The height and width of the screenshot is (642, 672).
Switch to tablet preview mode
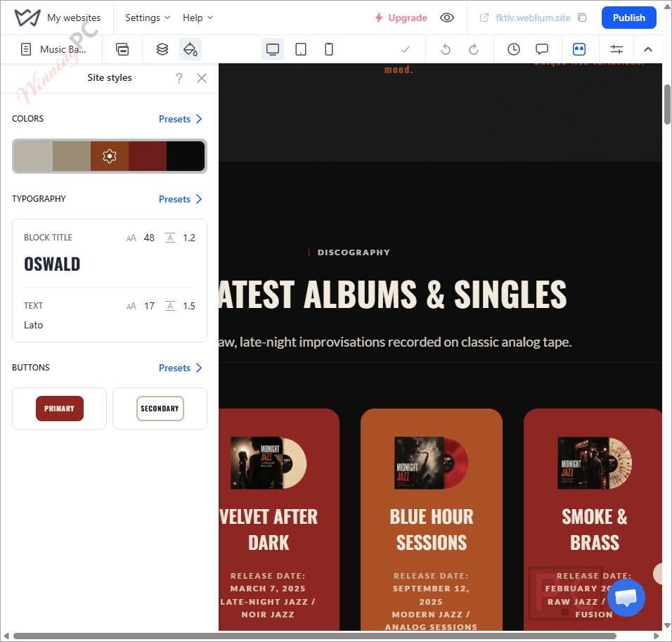(301, 49)
